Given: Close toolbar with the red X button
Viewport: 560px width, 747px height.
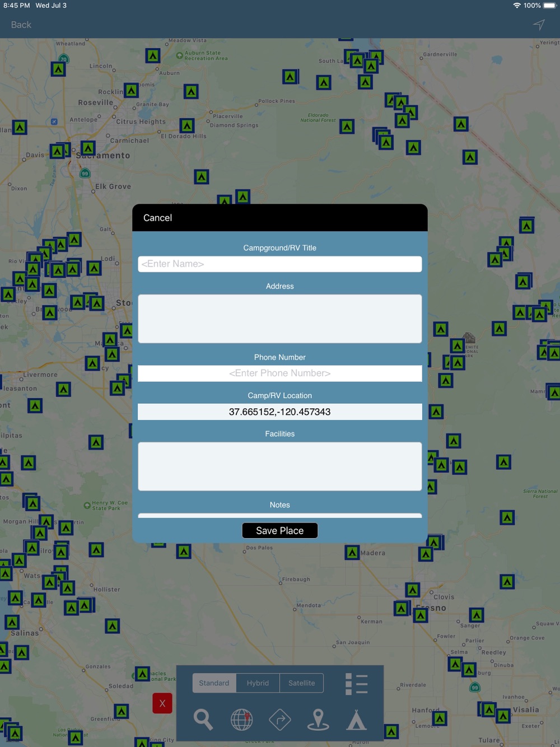Looking at the screenshot, I should click(x=162, y=703).
